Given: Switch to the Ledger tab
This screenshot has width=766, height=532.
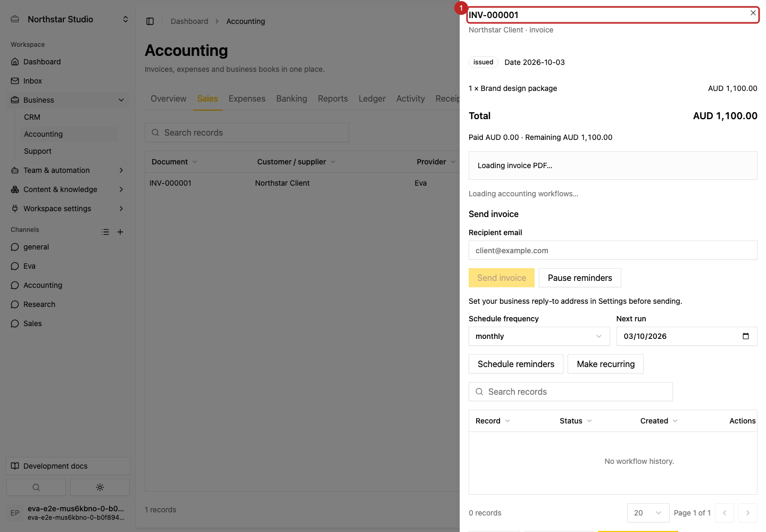Looking at the screenshot, I should pyautogui.click(x=372, y=99).
